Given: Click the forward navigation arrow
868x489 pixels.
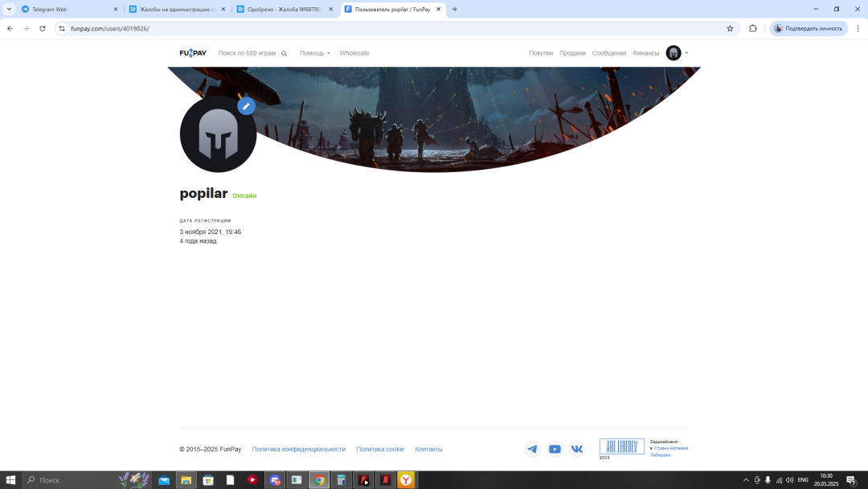Looking at the screenshot, I should tap(26, 28).
